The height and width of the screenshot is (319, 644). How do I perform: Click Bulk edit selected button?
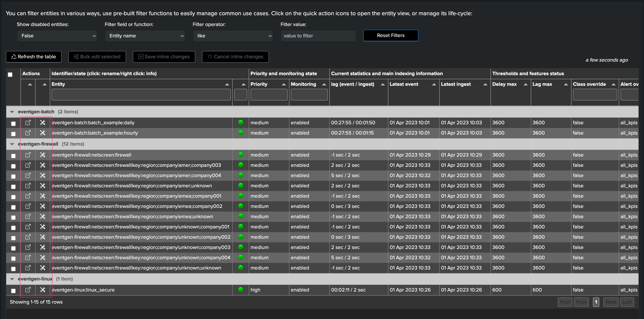click(x=97, y=57)
